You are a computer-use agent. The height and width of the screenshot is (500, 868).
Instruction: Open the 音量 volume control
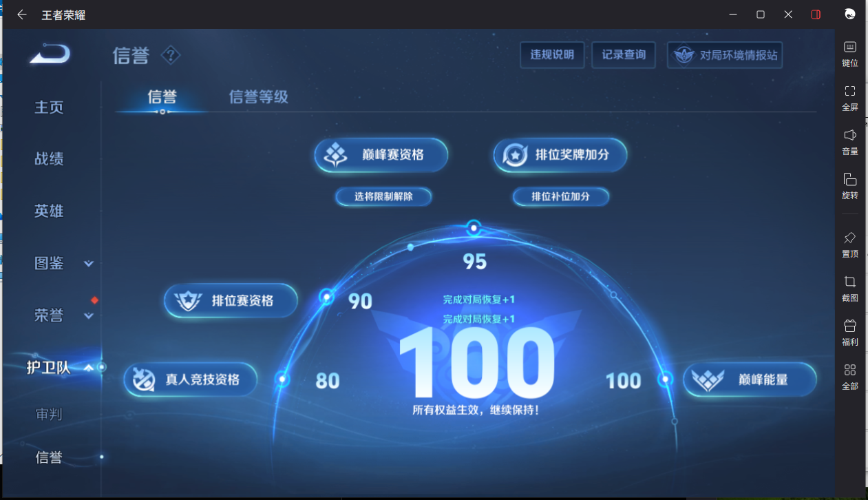point(850,141)
